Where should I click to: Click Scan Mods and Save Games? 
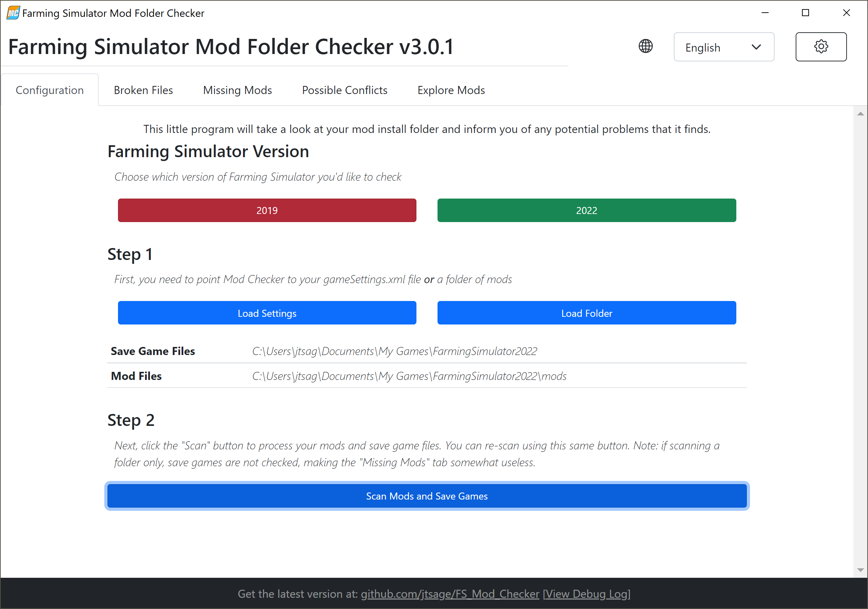(427, 496)
